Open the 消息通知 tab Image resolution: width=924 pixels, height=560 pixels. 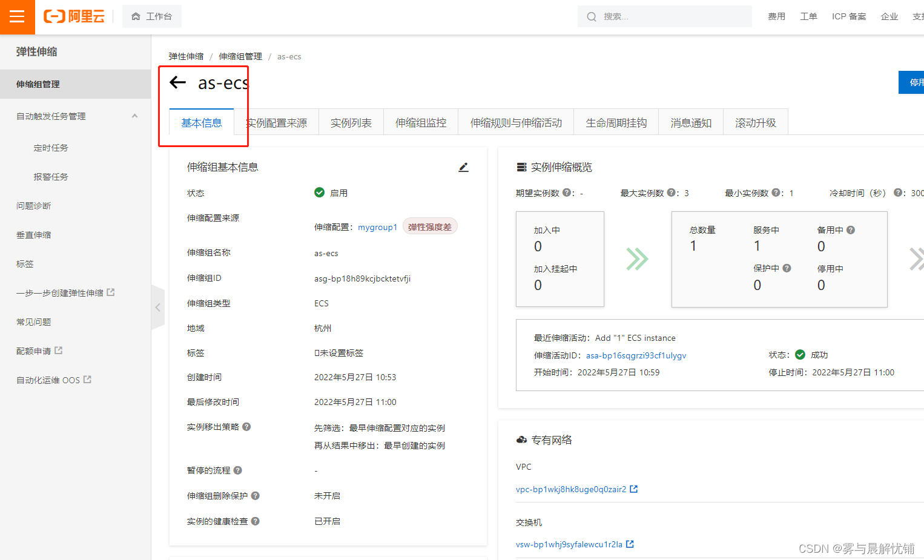click(x=691, y=122)
